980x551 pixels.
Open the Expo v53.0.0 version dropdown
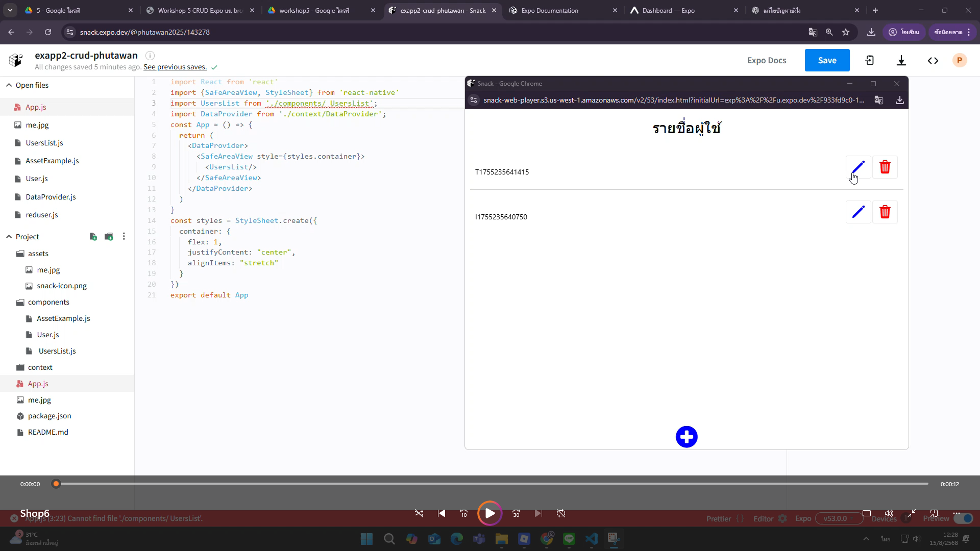pos(838,519)
